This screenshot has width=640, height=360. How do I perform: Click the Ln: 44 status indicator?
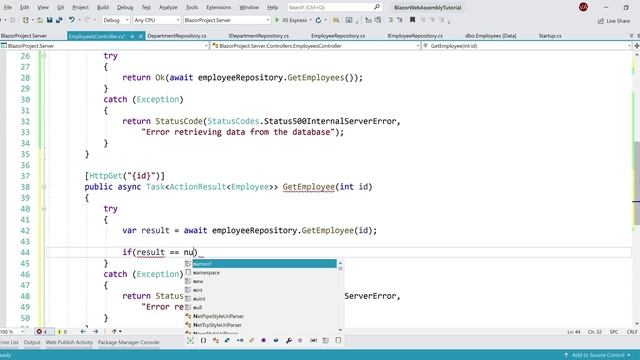pyautogui.click(x=573, y=332)
